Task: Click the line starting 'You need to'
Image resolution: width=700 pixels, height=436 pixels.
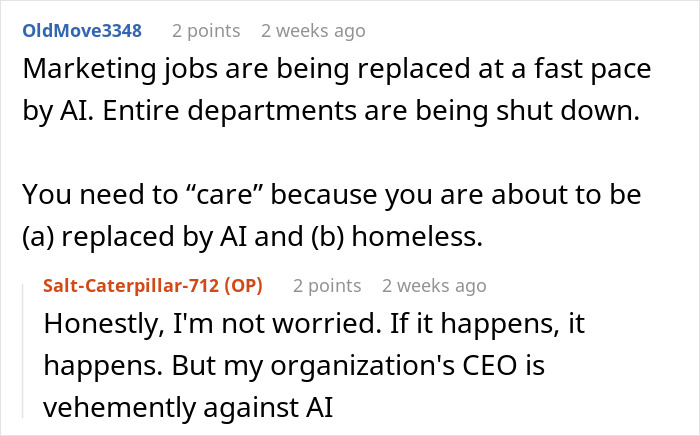Action: click(332, 195)
